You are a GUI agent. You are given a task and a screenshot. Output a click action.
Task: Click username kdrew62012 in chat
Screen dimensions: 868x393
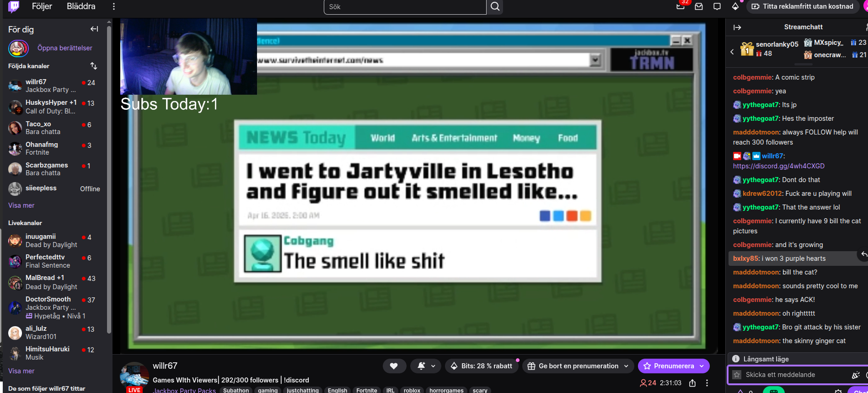[x=762, y=194]
